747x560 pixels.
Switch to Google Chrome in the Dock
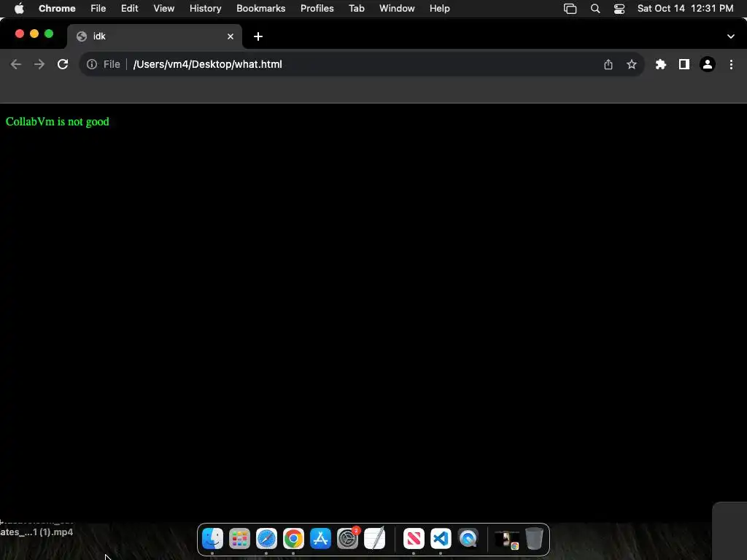point(293,539)
